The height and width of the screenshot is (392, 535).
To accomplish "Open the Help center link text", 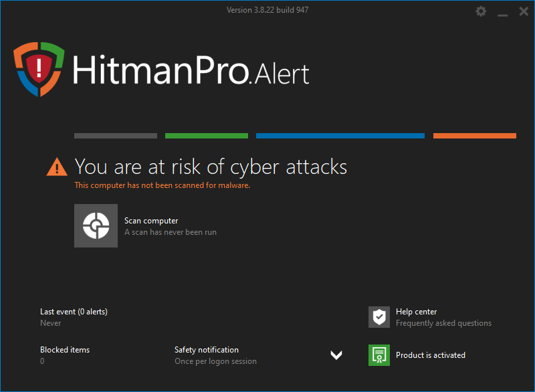I will click(x=416, y=312).
